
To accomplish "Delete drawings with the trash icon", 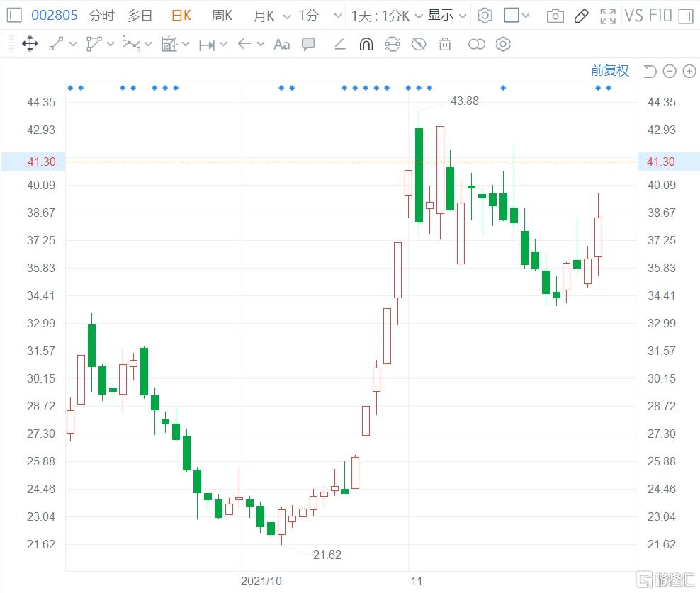I will coord(445,44).
